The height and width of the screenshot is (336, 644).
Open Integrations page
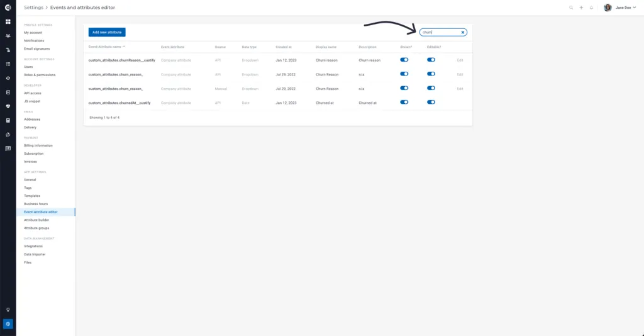(33, 246)
